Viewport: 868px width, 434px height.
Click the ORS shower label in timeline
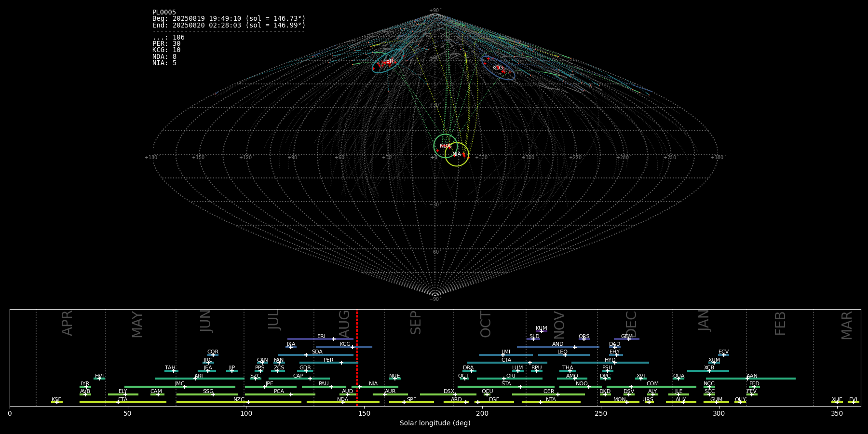[x=584, y=337]
